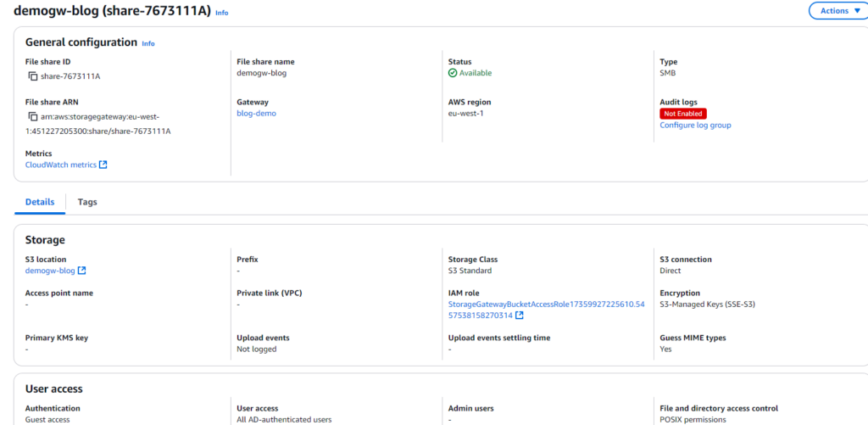
Task: Copy the File share ARN value
Action: [x=33, y=116]
